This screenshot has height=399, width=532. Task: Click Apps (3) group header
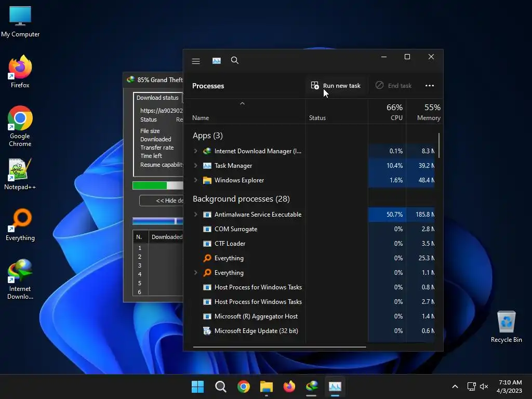(208, 136)
